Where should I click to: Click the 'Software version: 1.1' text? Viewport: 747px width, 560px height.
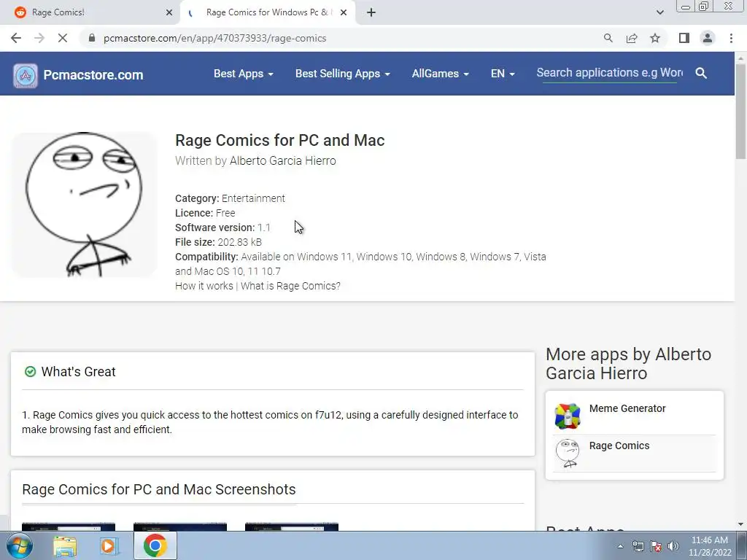[x=222, y=227]
